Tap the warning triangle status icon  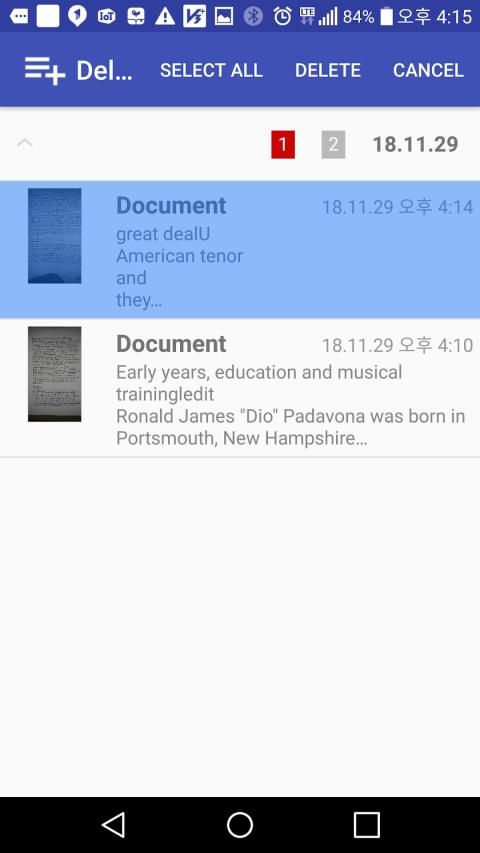164,16
